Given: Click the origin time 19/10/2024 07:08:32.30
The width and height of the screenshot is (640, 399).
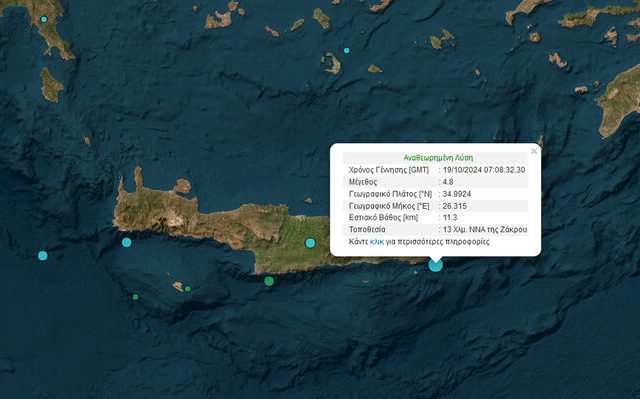Looking at the screenshot, I should click(484, 170).
